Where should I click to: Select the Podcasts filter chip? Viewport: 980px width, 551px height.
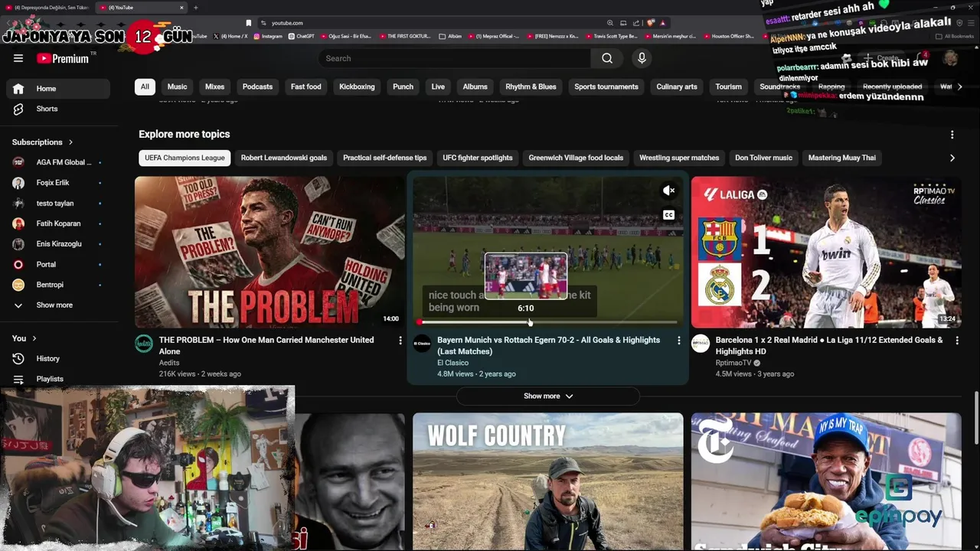257,86
